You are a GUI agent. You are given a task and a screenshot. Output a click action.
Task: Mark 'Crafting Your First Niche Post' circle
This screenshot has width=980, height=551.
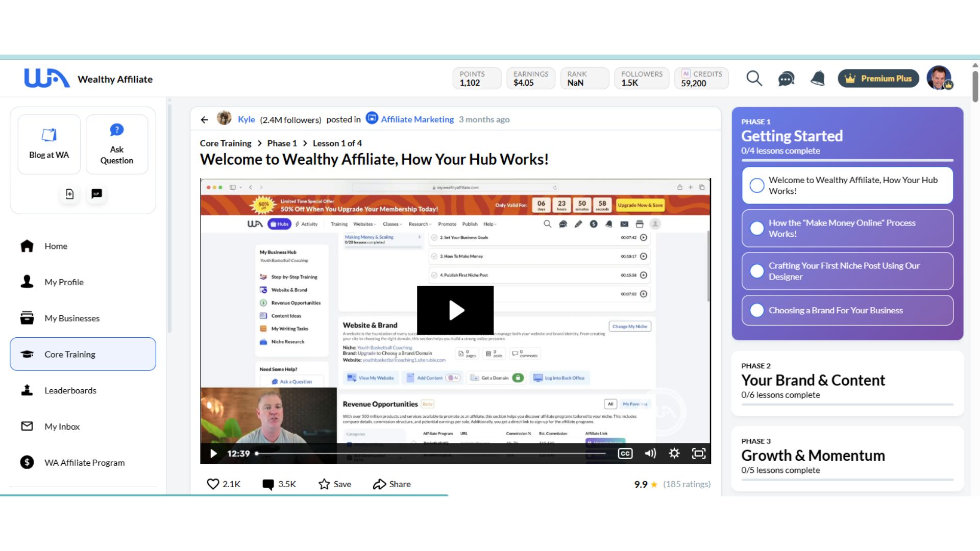point(757,271)
